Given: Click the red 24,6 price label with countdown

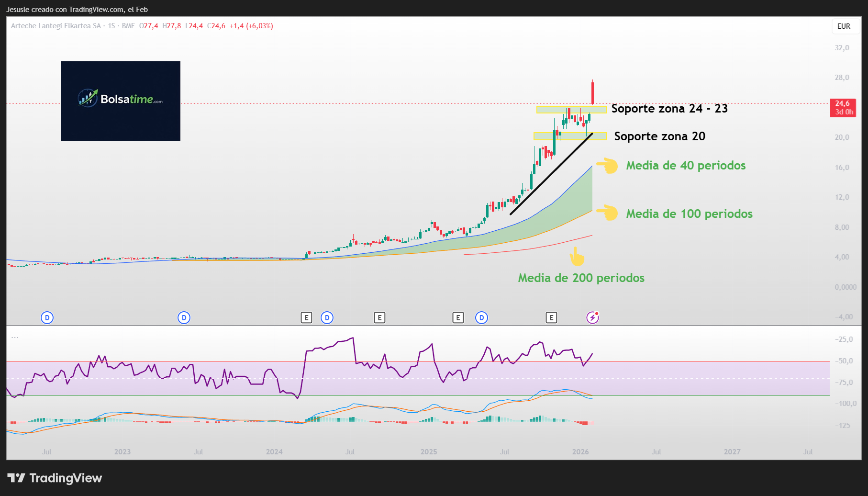Looking at the screenshot, I should (x=842, y=108).
